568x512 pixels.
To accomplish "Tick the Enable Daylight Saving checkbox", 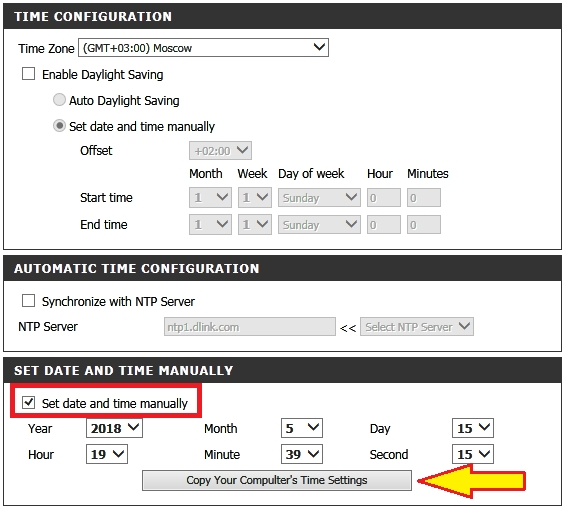I will [29, 74].
